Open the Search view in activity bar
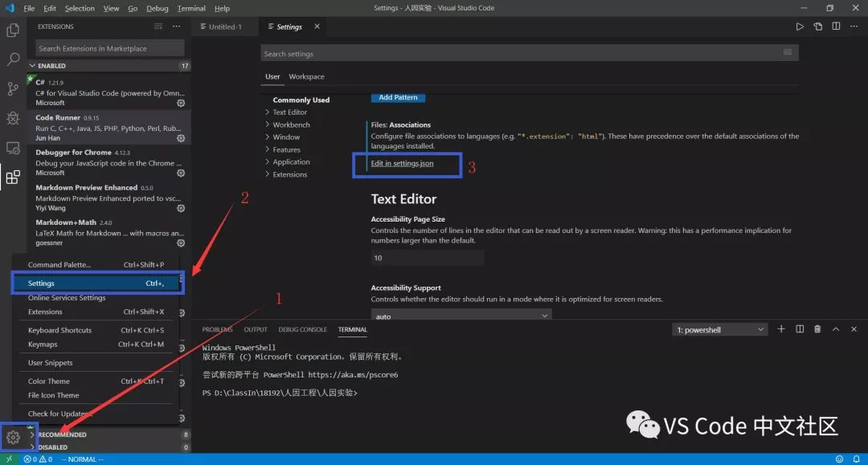Image resolution: width=868 pixels, height=465 pixels. (13, 59)
